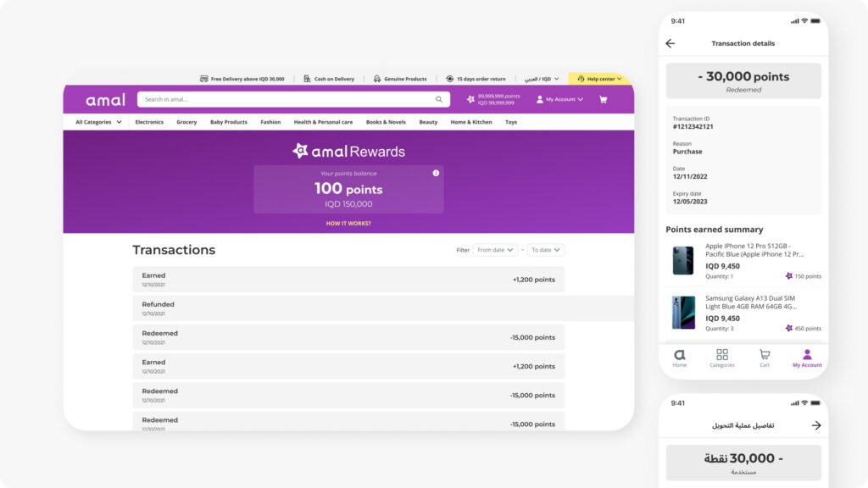Tap the forward arrow on Arabic transaction screen
Screen dimensions: 868x488
tap(816, 425)
